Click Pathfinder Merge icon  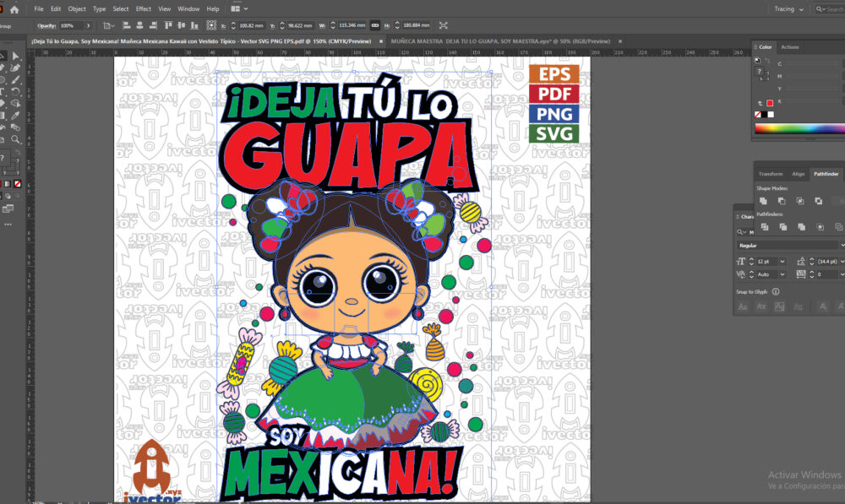tap(801, 227)
